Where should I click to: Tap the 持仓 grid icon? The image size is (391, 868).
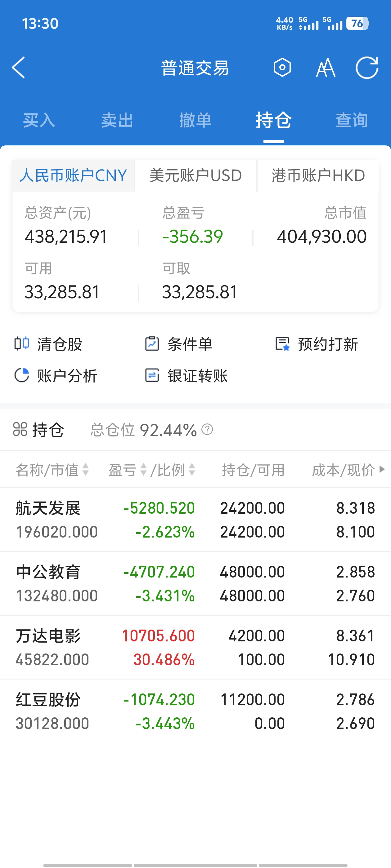(x=20, y=430)
